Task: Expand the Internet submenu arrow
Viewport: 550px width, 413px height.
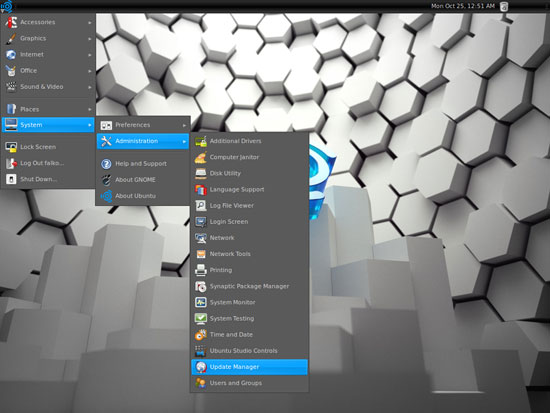Action: click(x=90, y=55)
